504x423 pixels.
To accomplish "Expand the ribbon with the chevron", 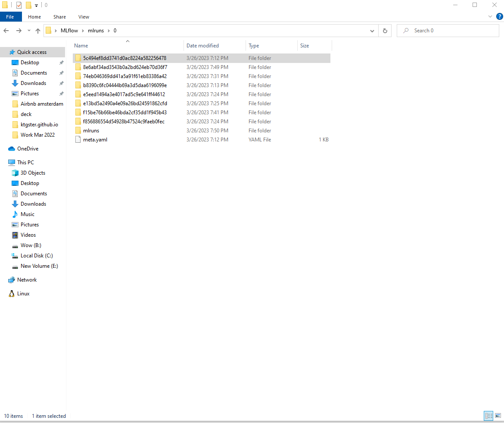I will 490,16.
